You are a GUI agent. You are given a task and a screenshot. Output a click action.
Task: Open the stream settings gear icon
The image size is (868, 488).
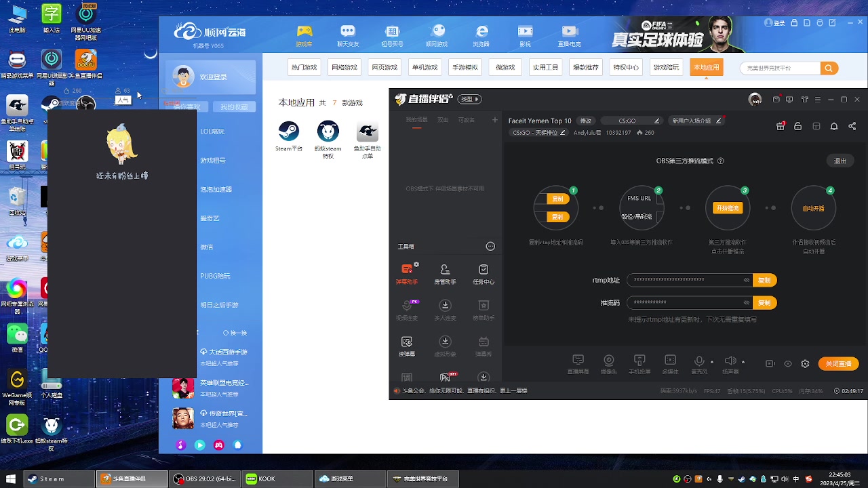click(x=805, y=364)
